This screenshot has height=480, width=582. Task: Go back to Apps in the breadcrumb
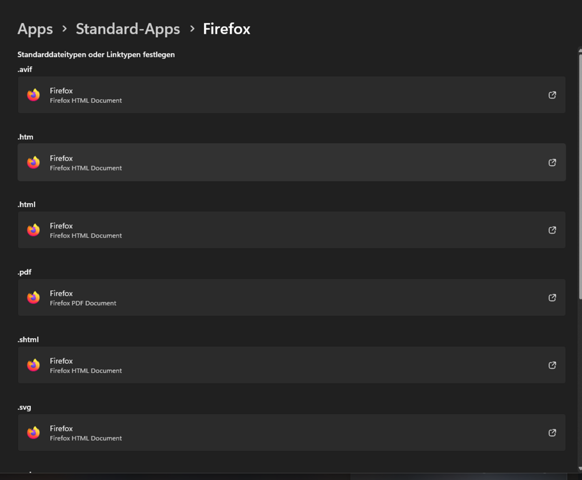click(35, 29)
